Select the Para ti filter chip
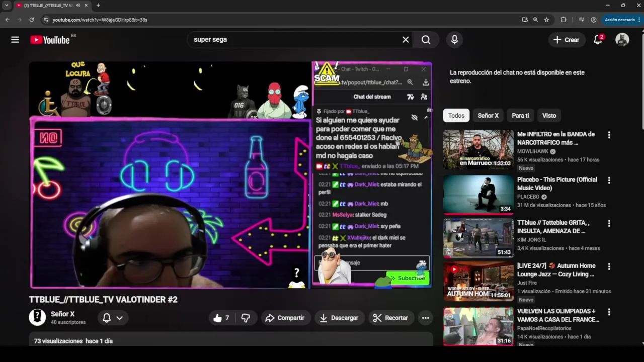 tap(520, 116)
